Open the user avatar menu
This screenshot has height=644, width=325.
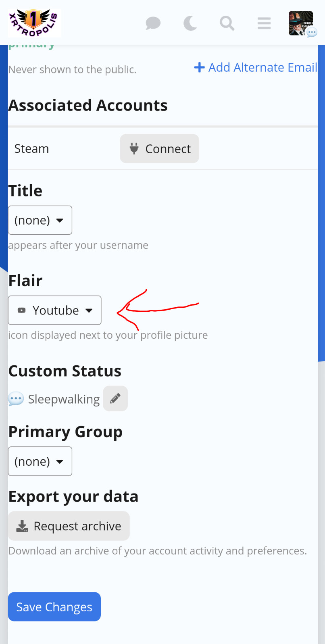point(301,23)
